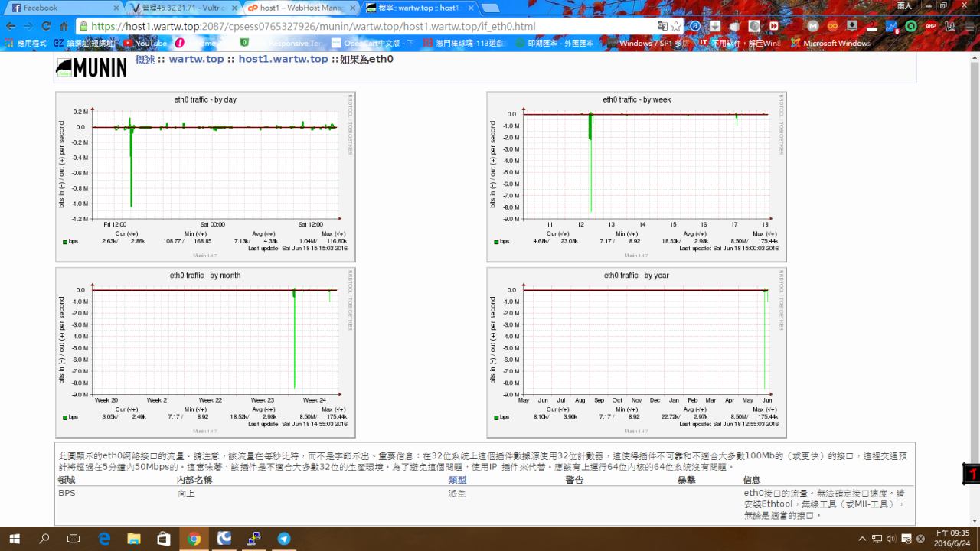980x551 pixels.
Task: Click the browser home icon
Action: click(x=64, y=26)
